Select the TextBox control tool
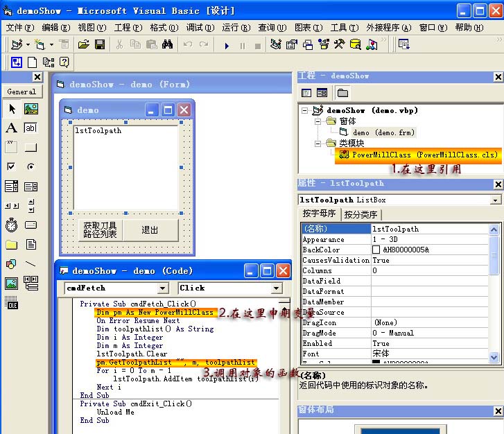This screenshot has width=504, height=434. coord(31,128)
